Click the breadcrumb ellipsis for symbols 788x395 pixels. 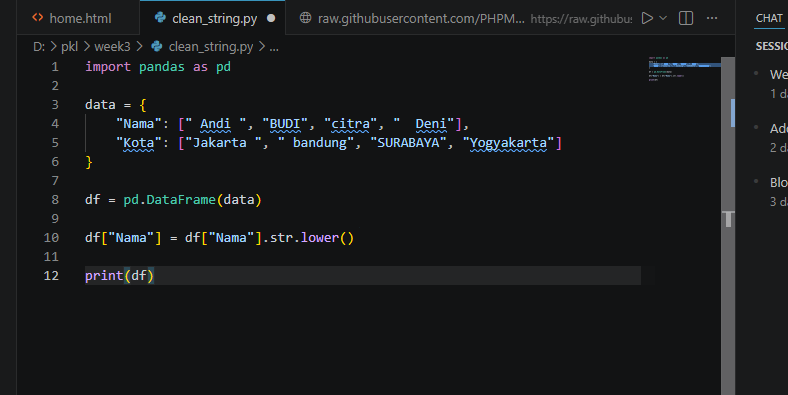click(x=274, y=48)
